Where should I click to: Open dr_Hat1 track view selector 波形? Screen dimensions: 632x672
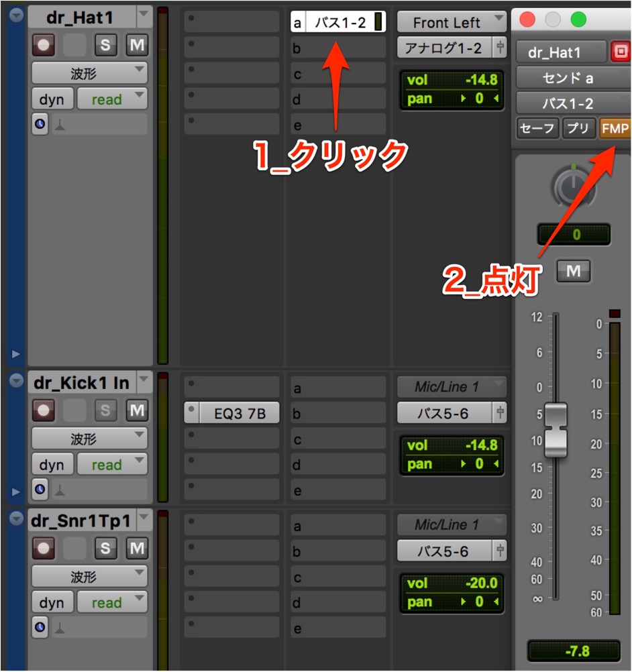point(89,73)
